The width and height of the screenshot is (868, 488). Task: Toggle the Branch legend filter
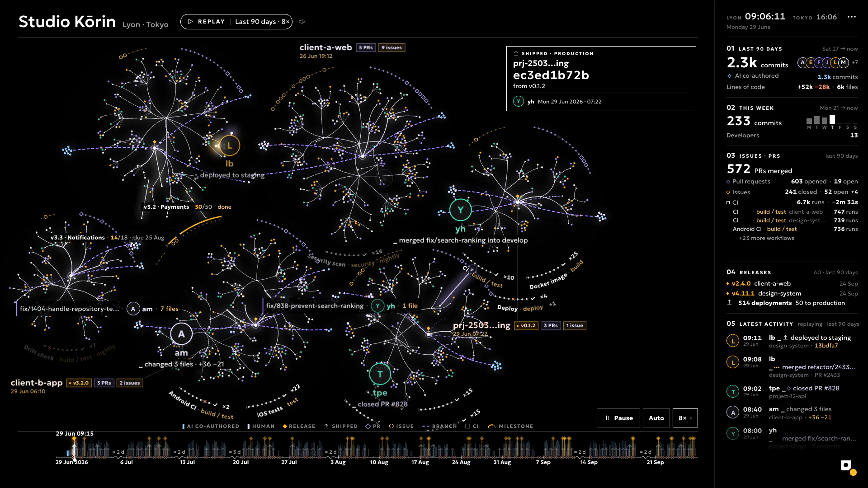439,426
